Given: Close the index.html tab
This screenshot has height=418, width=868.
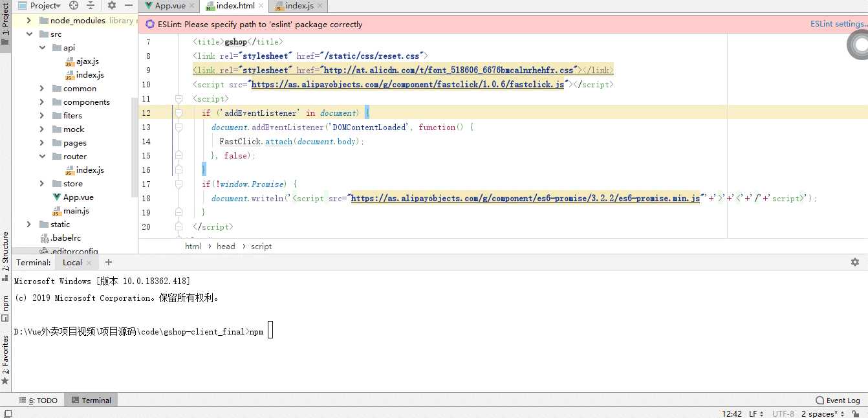Looking at the screenshot, I should click(261, 6).
